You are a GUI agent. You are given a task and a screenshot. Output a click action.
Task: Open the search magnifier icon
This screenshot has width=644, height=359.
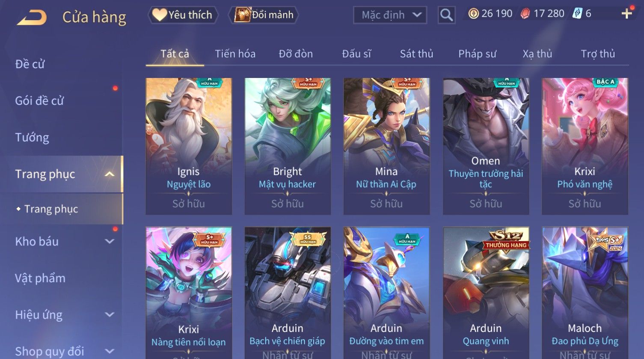pyautogui.click(x=446, y=15)
